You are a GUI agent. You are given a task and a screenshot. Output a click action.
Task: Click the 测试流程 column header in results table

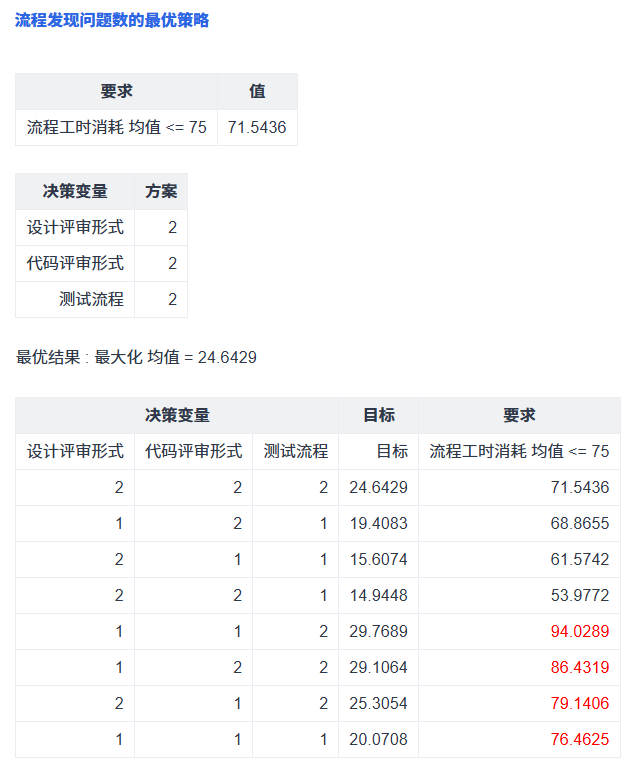[x=296, y=451]
